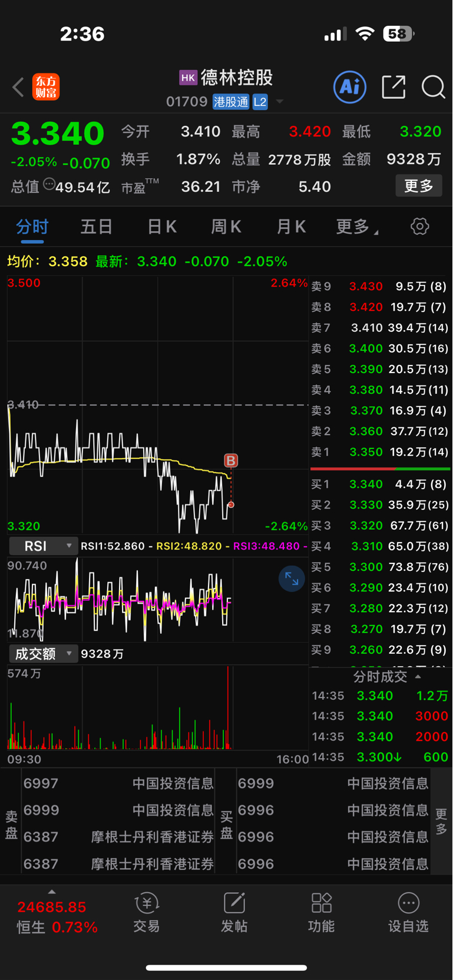Open chart settings hexagon gear icon

[420, 227]
